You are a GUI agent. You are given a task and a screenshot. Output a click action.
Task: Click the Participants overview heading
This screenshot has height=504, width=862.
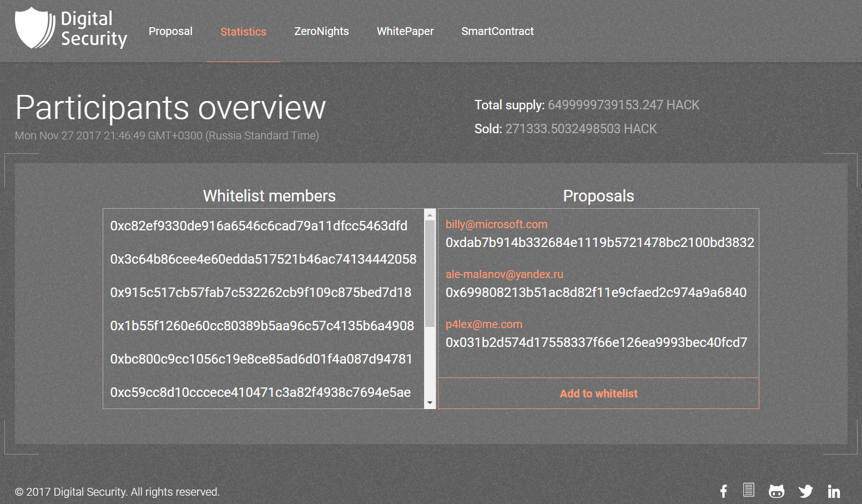pyautogui.click(x=170, y=107)
